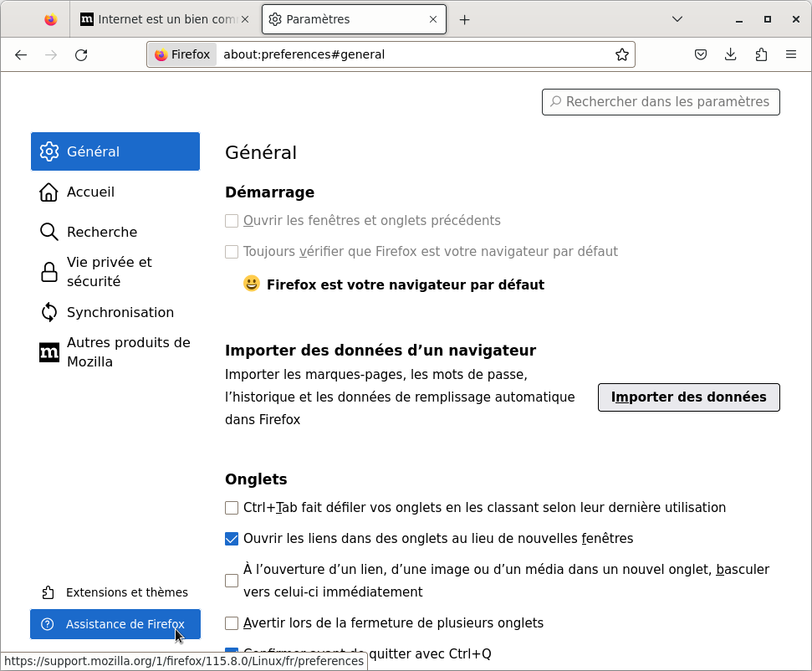
Task: Enable 'Avertir lors de la fermeture de plusieurs onglets'
Action: click(x=232, y=623)
